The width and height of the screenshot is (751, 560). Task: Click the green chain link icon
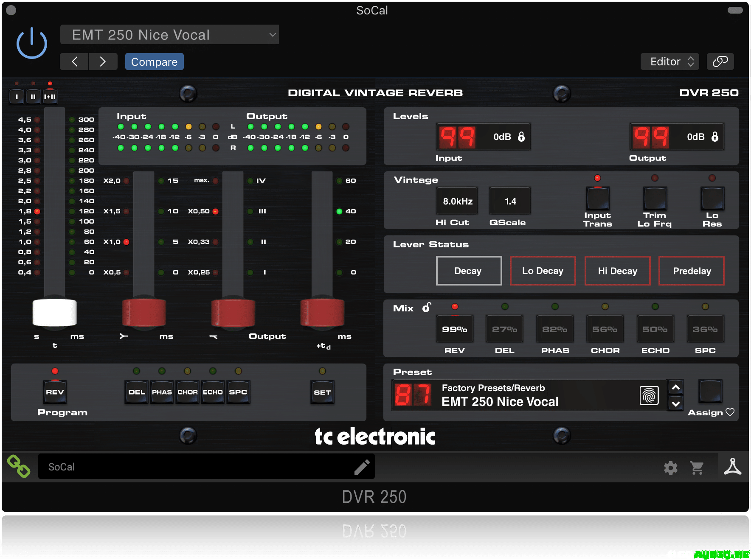pyautogui.click(x=18, y=466)
